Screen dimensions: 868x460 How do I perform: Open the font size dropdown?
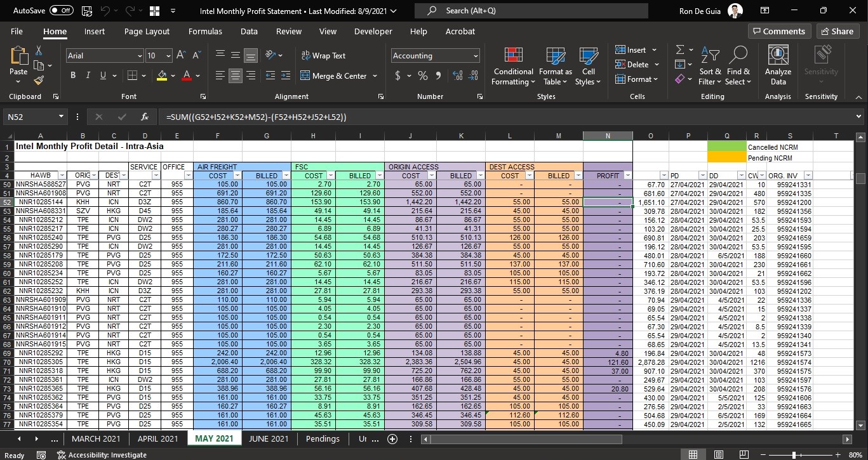(168, 56)
